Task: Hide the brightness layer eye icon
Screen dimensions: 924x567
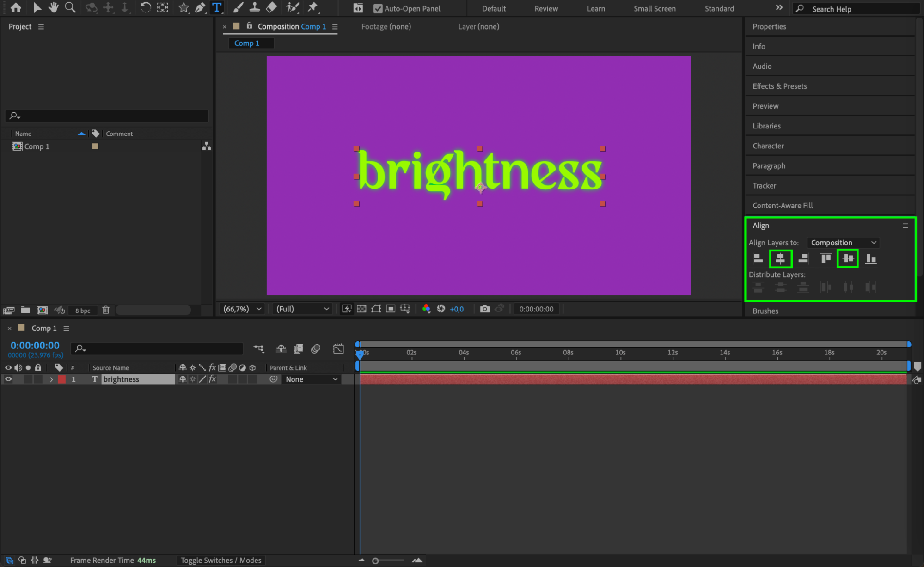Action: (8, 379)
